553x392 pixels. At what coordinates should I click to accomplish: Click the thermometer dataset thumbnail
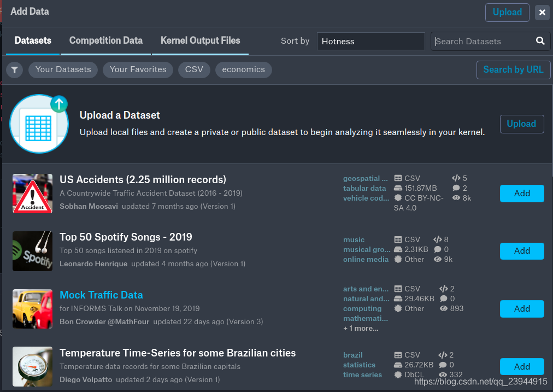pos(32,366)
